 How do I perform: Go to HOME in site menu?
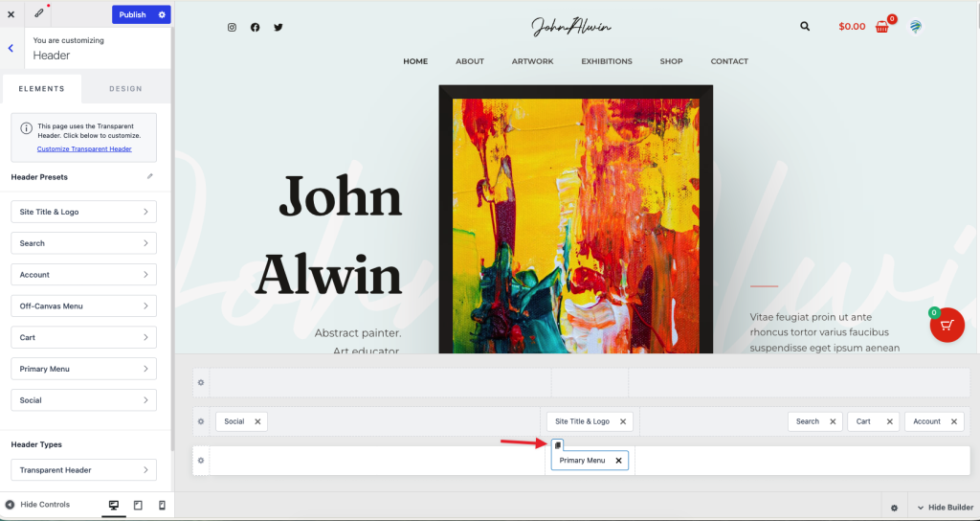[x=415, y=61]
